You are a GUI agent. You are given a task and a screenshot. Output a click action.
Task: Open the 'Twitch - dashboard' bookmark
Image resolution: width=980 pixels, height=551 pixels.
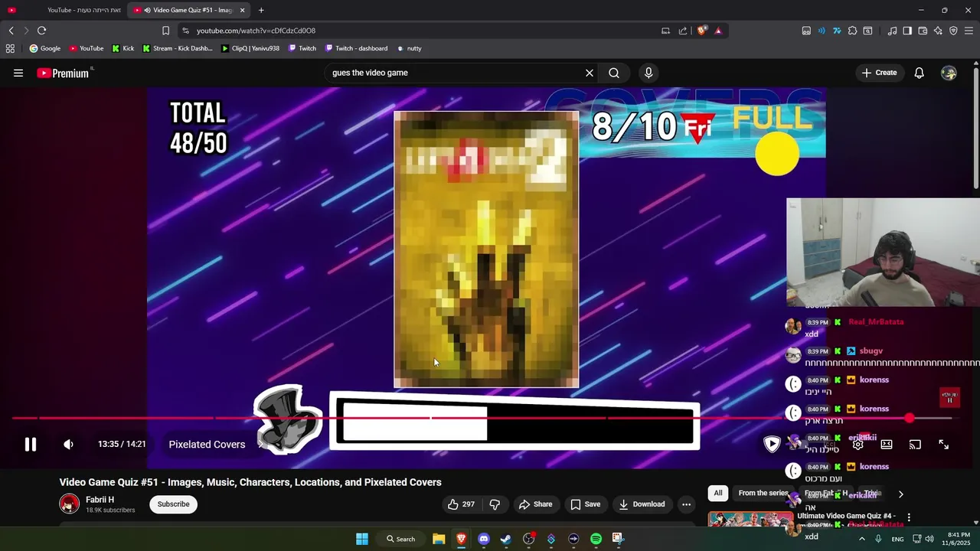[x=356, y=48]
